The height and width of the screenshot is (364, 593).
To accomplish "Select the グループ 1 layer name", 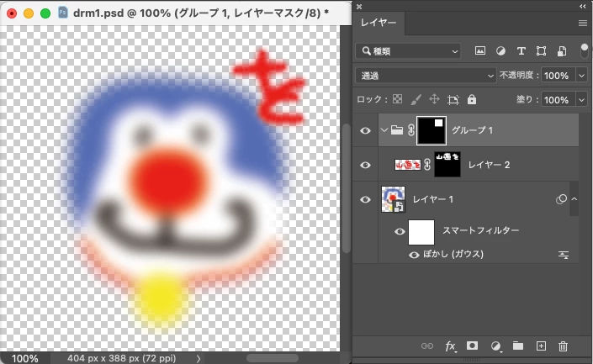I will click(x=473, y=130).
